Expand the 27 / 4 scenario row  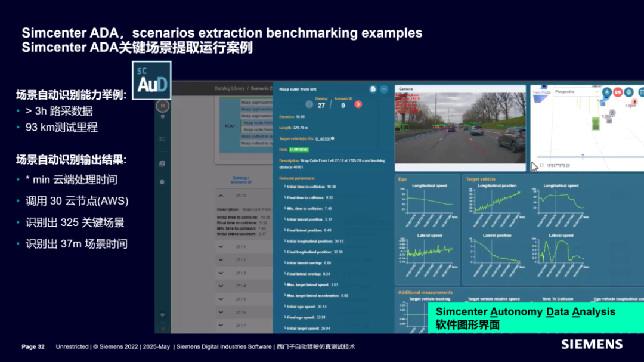tap(221, 286)
